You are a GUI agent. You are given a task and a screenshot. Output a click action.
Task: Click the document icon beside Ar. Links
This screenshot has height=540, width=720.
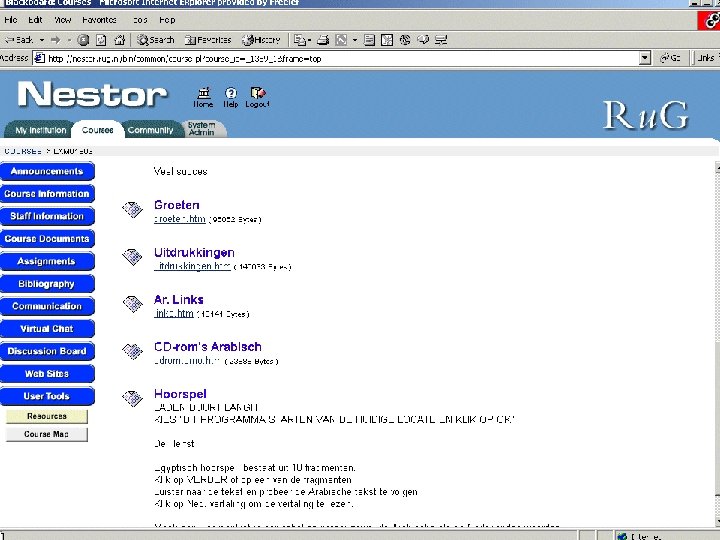point(132,304)
